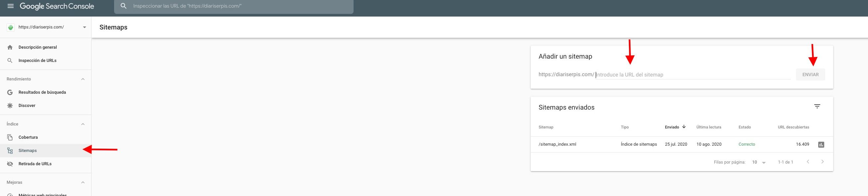Open the hamburger main menu

coord(10,6)
